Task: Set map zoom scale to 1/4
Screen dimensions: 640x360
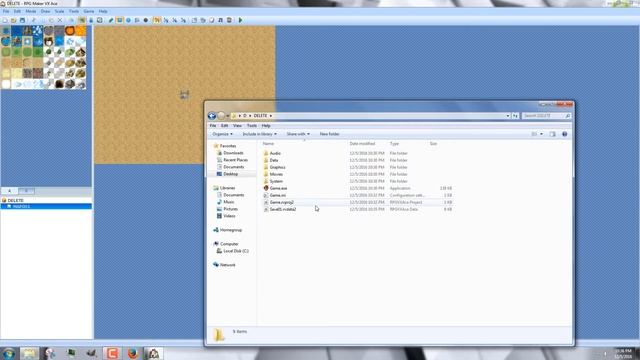Action: 174,20
